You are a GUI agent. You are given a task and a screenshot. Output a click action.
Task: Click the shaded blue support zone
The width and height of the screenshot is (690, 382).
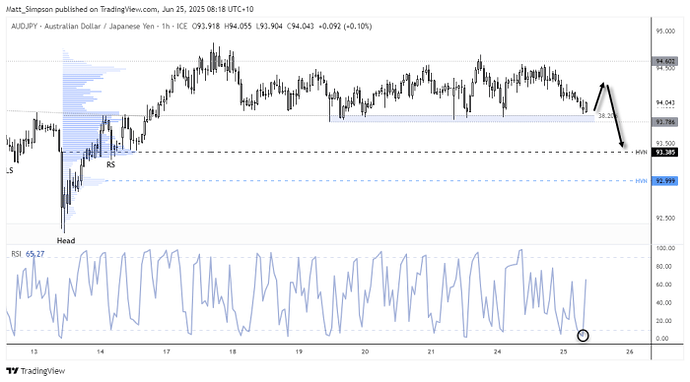462,118
